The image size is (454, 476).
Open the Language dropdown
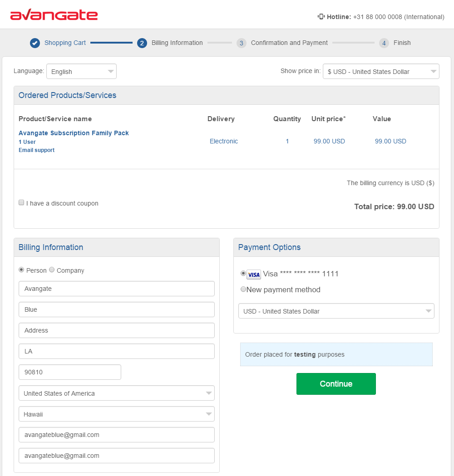(x=81, y=71)
